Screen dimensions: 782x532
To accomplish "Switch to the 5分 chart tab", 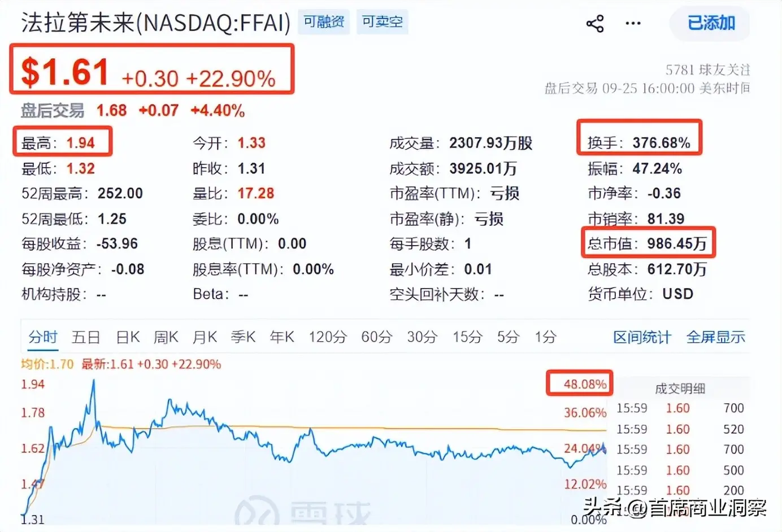I will click(508, 337).
